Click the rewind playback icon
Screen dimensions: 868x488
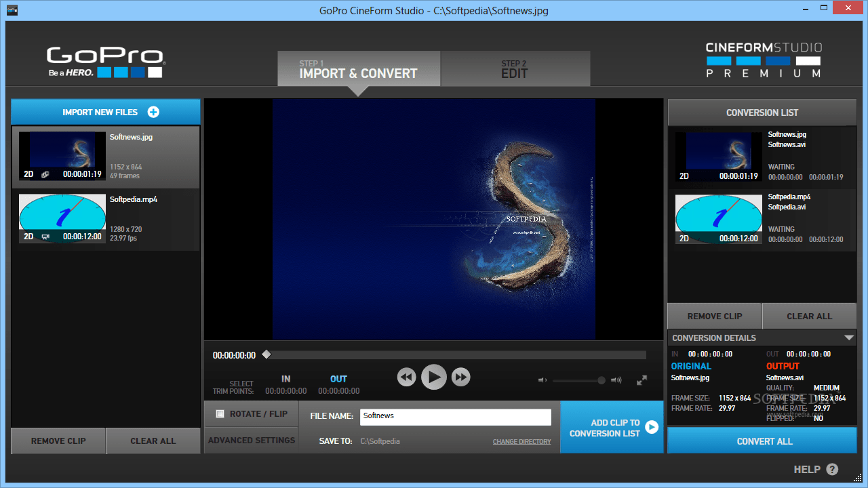(x=406, y=377)
